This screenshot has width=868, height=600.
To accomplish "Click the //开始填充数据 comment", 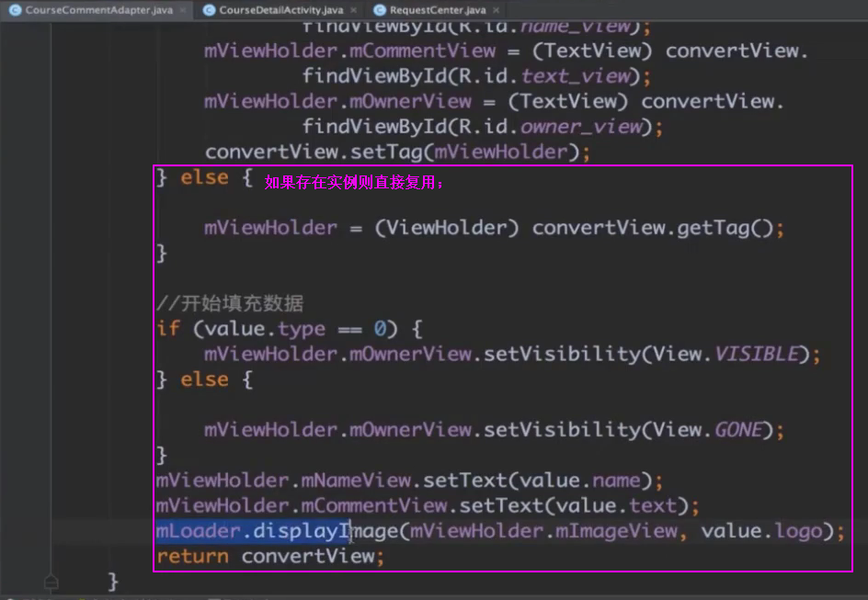I will (x=230, y=303).
